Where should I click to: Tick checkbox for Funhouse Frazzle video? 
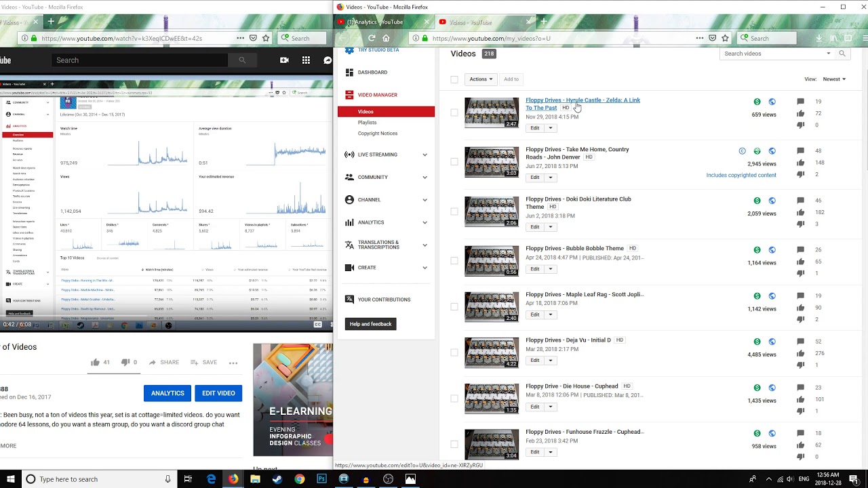[454, 444]
